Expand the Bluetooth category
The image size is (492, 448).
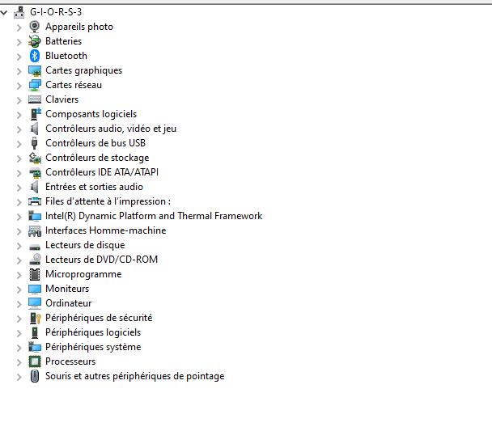click(19, 57)
